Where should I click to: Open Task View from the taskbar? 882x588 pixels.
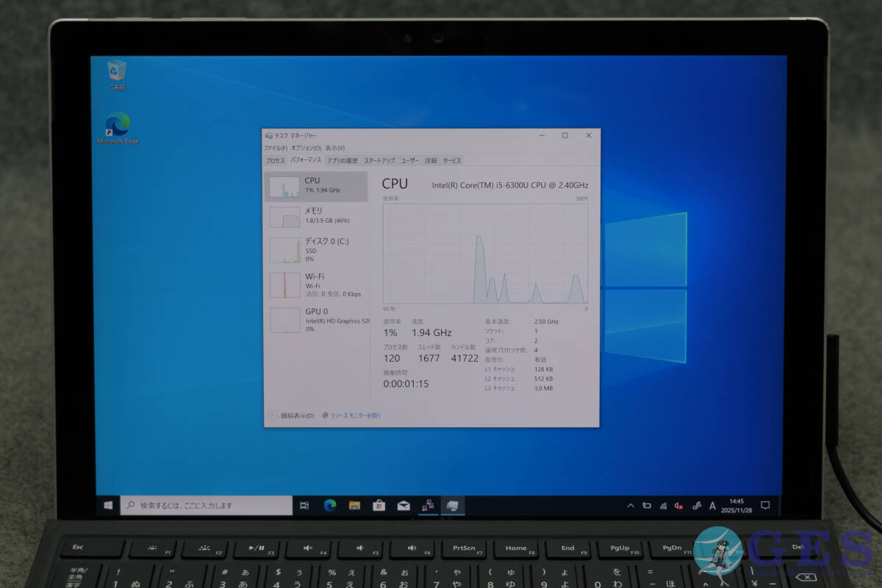(304, 506)
